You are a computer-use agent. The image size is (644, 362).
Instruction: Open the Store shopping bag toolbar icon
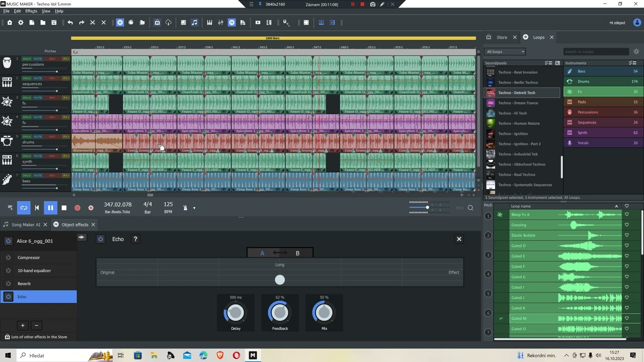click(x=157, y=23)
